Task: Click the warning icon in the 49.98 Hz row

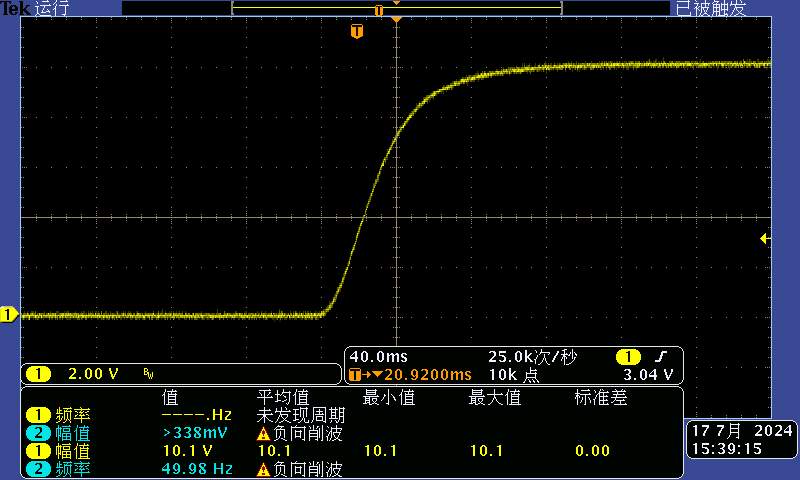Action: (x=264, y=468)
